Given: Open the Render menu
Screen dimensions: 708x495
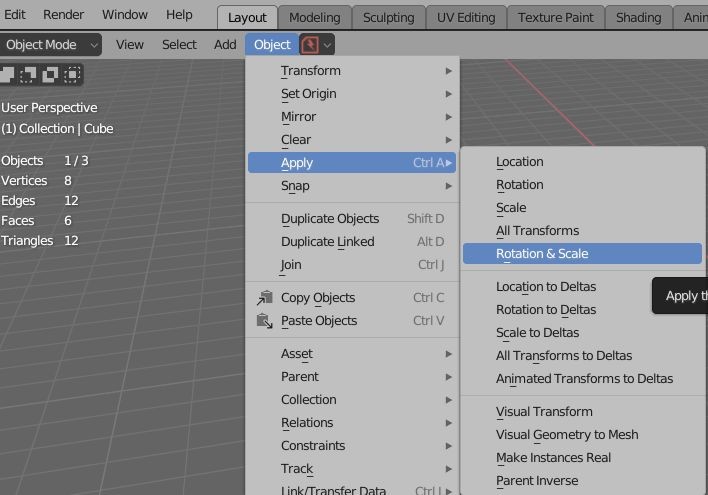Looking at the screenshot, I should point(63,14).
